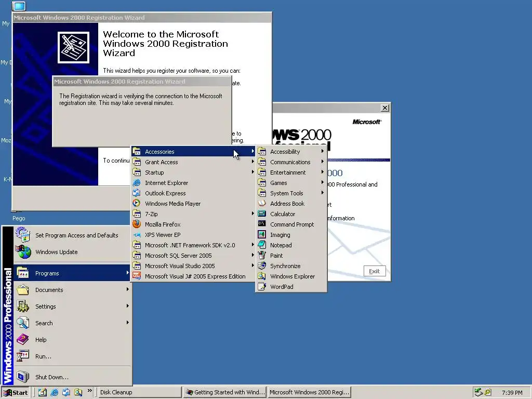
Task: Click the Run icon in Start menu
Action: 23,356
